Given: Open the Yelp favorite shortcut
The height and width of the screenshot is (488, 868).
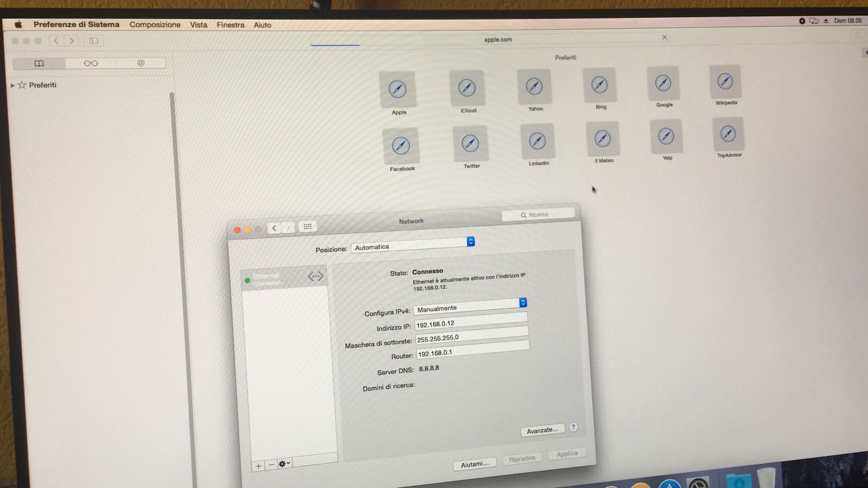Looking at the screenshot, I should [666, 136].
